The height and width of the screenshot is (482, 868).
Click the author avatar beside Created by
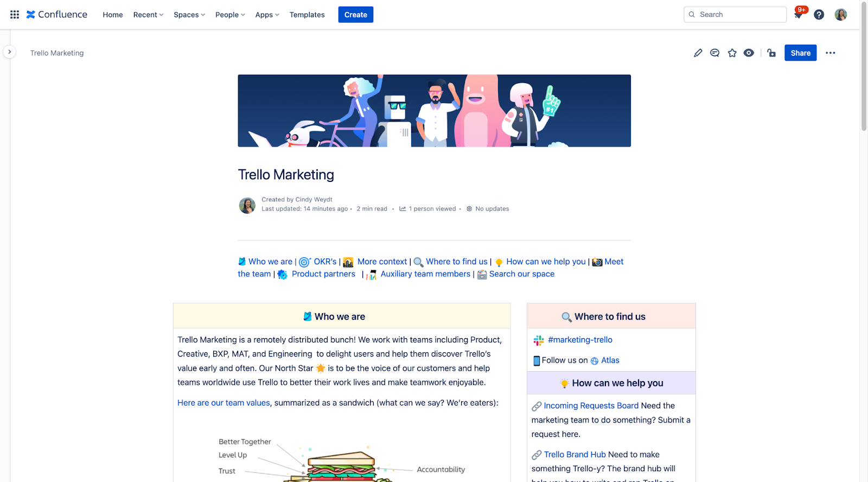pyautogui.click(x=247, y=205)
